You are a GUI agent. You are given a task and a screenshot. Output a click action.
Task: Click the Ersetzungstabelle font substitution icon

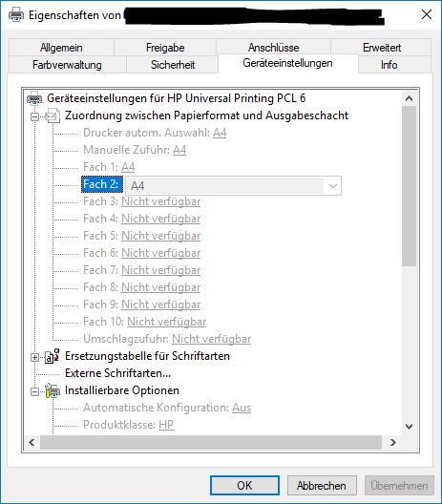pos(53,356)
